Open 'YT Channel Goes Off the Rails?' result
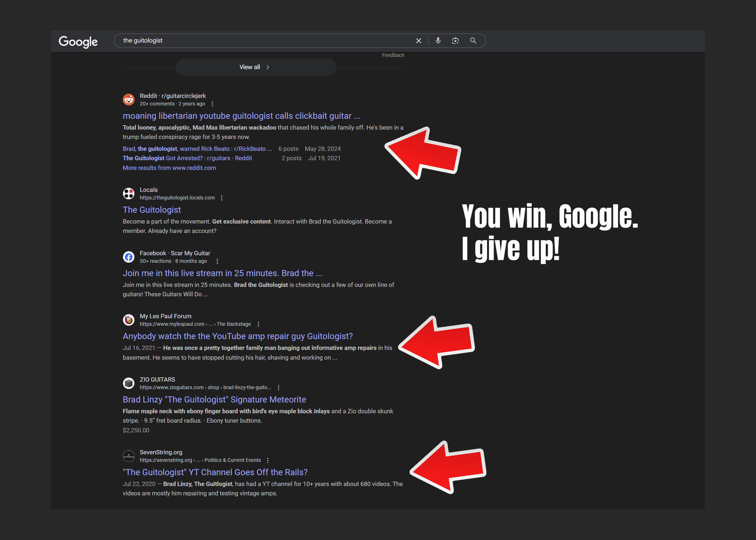The height and width of the screenshot is (540, 756). click(215, 472)
